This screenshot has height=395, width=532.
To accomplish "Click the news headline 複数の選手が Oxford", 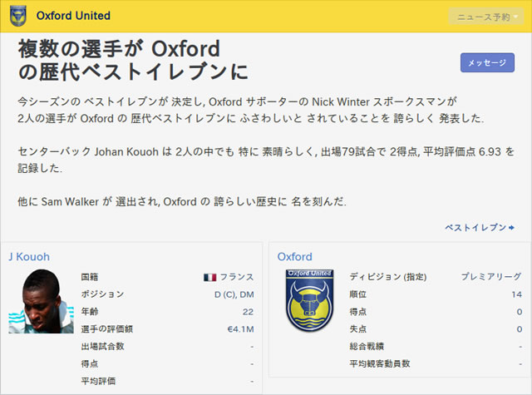I will pyautogui.click(x=119, y=49).
